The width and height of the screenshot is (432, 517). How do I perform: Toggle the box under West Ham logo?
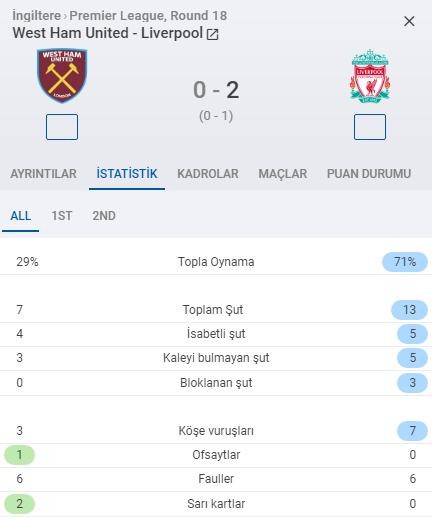click(x=62, y=127)
